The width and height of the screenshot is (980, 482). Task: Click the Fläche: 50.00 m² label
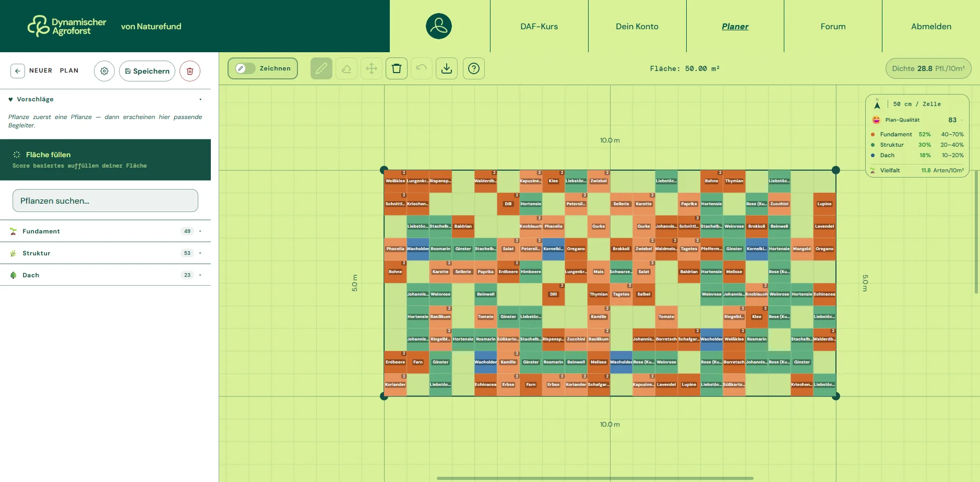point(685,68)
